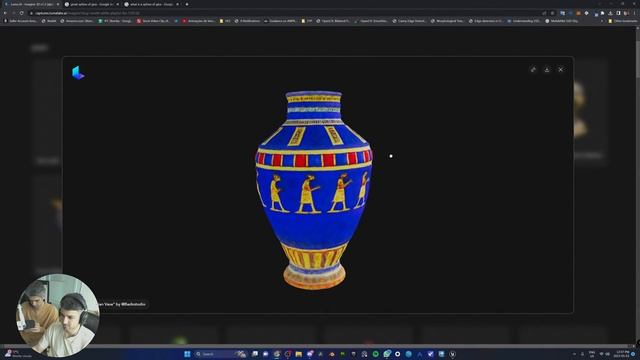640x360 pixels.
Task: Open Spotify from the taskbar
Action: click(376, 354)
